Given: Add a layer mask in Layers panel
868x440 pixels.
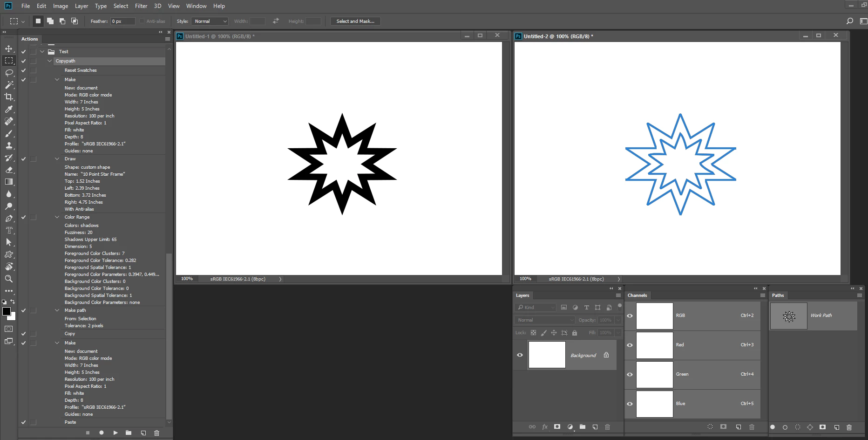Looking at the screenshot, I should pyautogui.click(x=557, y=426).
